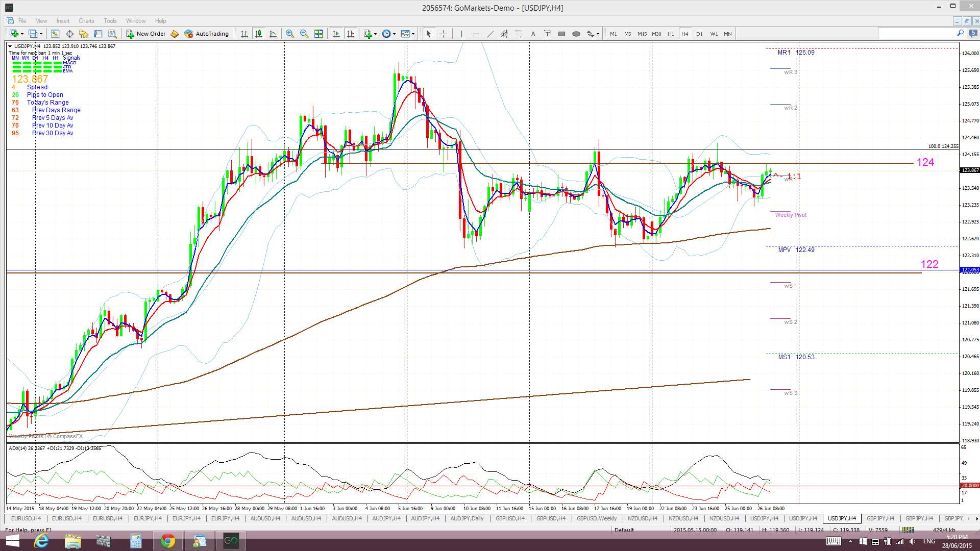Tile windows icon in toolbar
Image resolution: width=980 pixels, height=551 pixels.
(318, 34)
